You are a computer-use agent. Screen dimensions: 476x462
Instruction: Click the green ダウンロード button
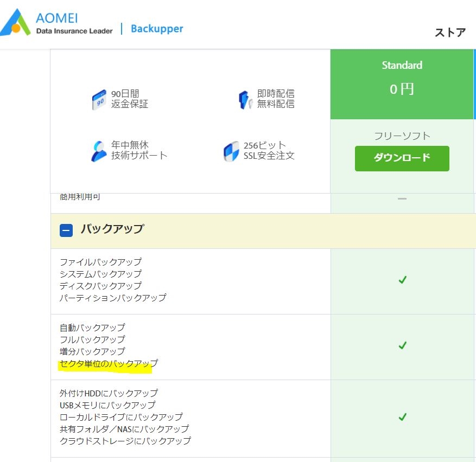[402, 158]
